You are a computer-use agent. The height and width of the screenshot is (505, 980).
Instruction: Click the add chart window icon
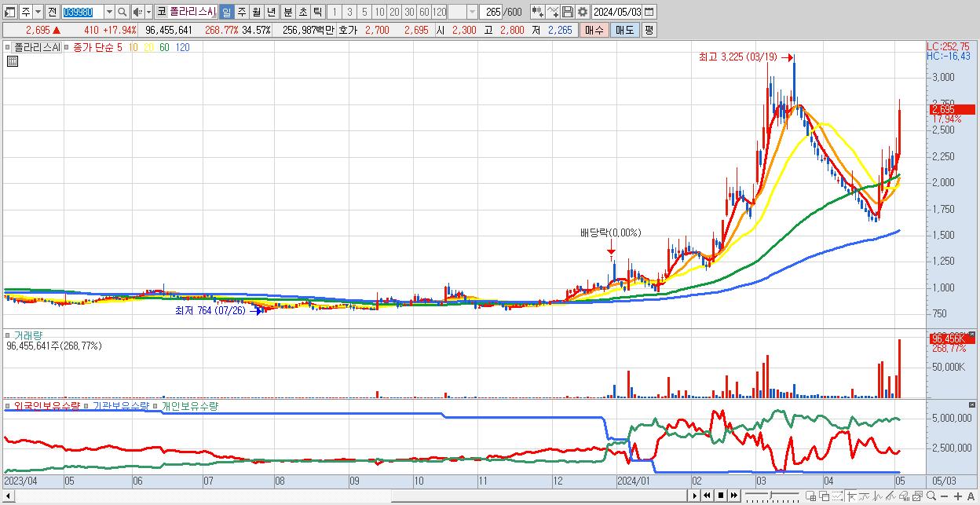click(811, 496)
